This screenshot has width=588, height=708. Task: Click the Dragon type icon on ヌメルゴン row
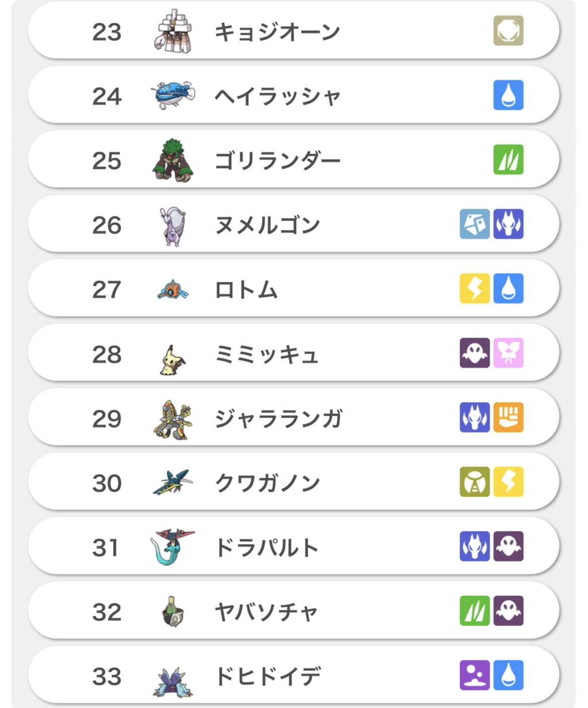click(x=508, y=224)
